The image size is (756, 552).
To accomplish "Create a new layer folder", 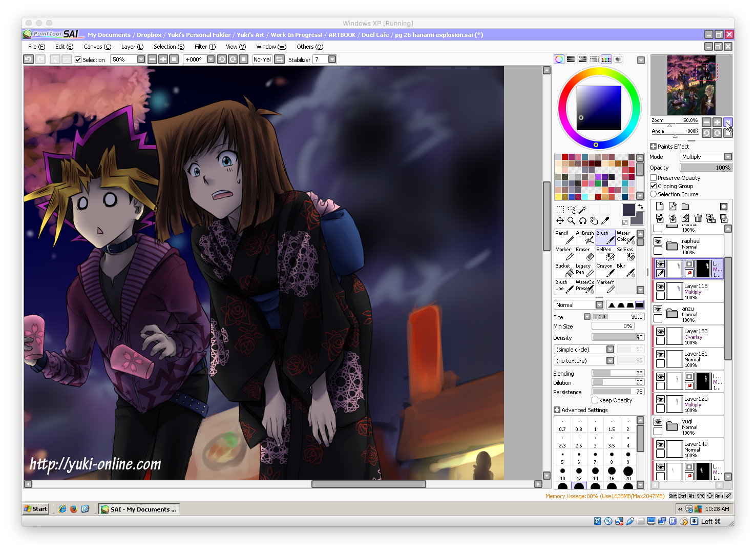I will (685, 206).
